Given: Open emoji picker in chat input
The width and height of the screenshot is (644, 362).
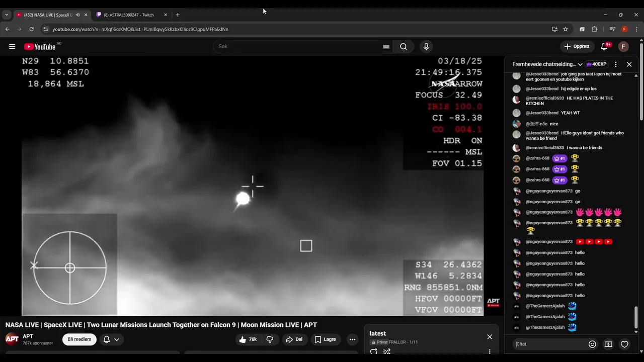Looking at the screenshot, I should tap(592, 344).
